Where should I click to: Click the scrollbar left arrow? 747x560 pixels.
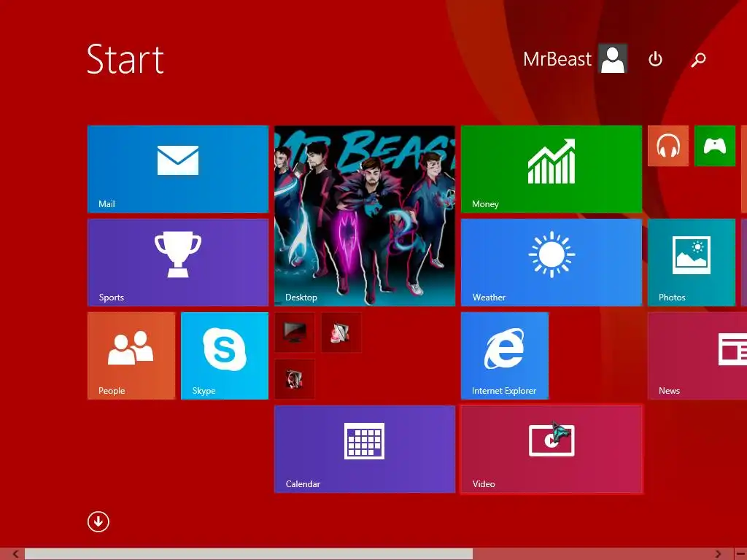pyautogui.click(x=15, y=554)
